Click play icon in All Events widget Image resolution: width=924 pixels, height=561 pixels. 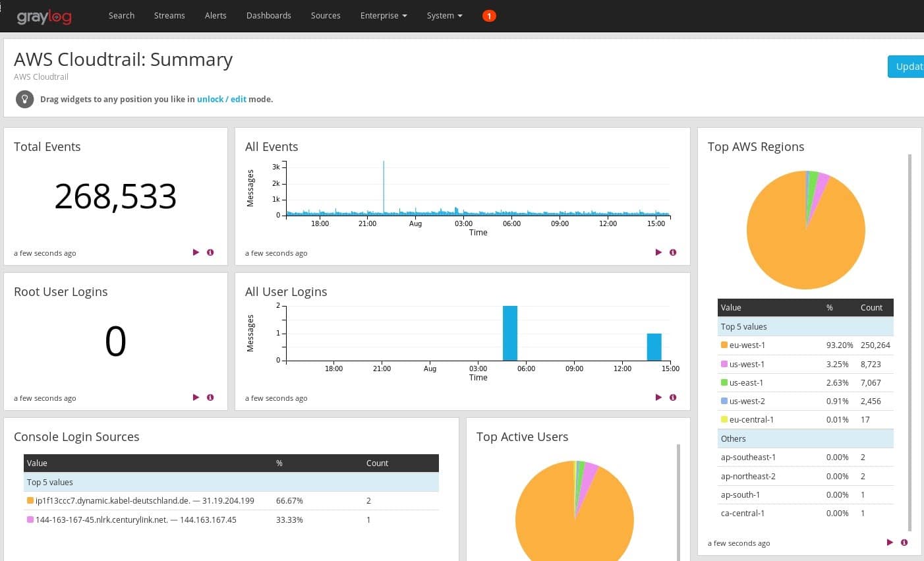point(658,252)
